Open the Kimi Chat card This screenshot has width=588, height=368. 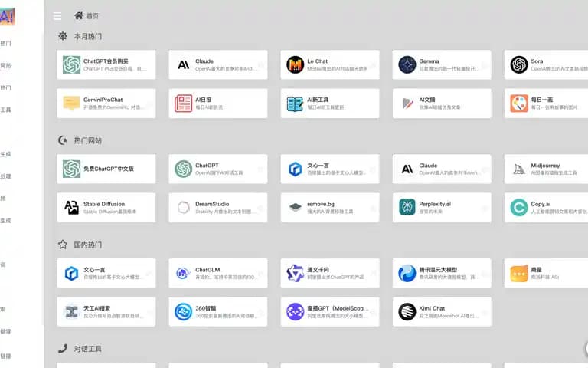click(442, 312)
